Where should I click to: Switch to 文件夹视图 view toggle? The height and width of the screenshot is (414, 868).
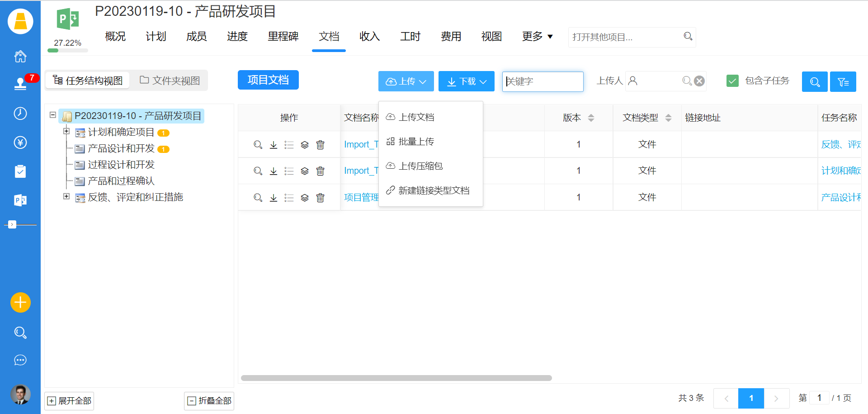170,81
